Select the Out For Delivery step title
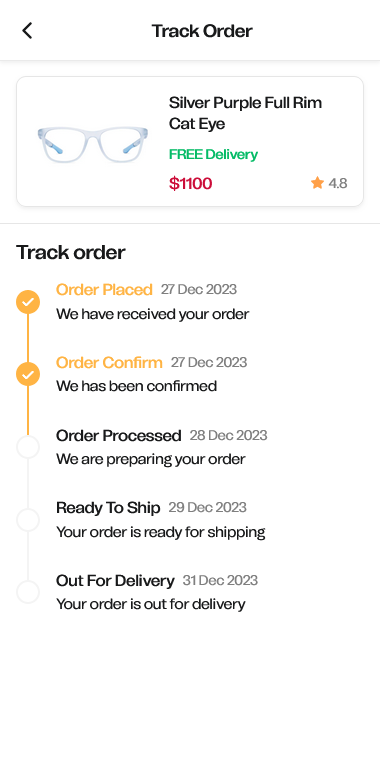 coord(115,581)
